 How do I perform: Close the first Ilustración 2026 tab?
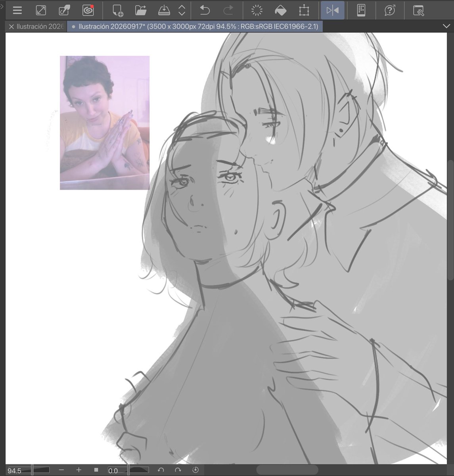(11, 27)
